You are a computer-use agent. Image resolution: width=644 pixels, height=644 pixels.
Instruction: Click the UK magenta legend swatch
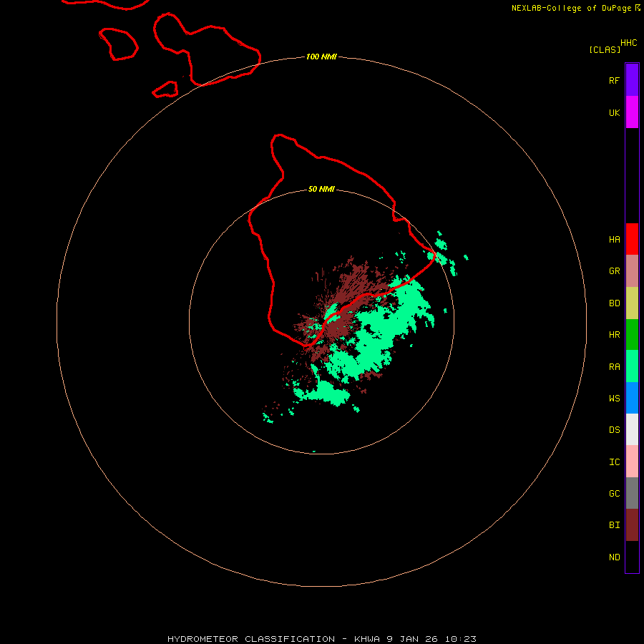pos(632,112)
